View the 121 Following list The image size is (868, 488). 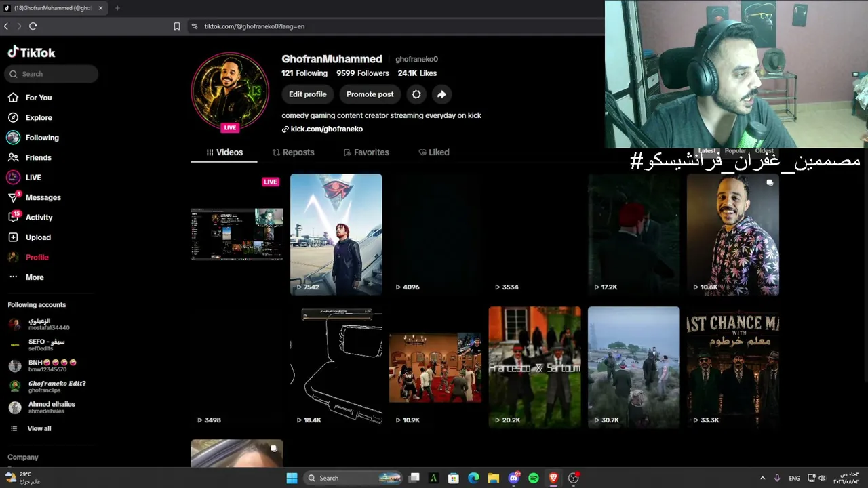(x=304, y=73)
